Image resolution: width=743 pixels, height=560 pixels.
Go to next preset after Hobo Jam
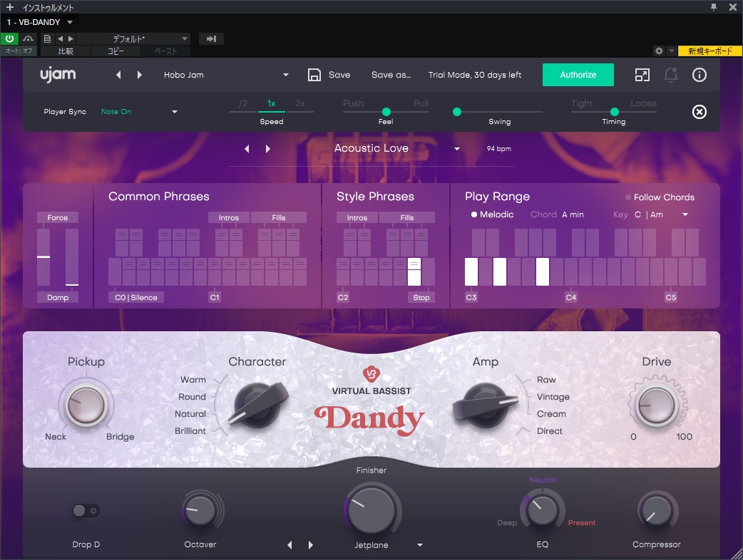click(139, 75)
